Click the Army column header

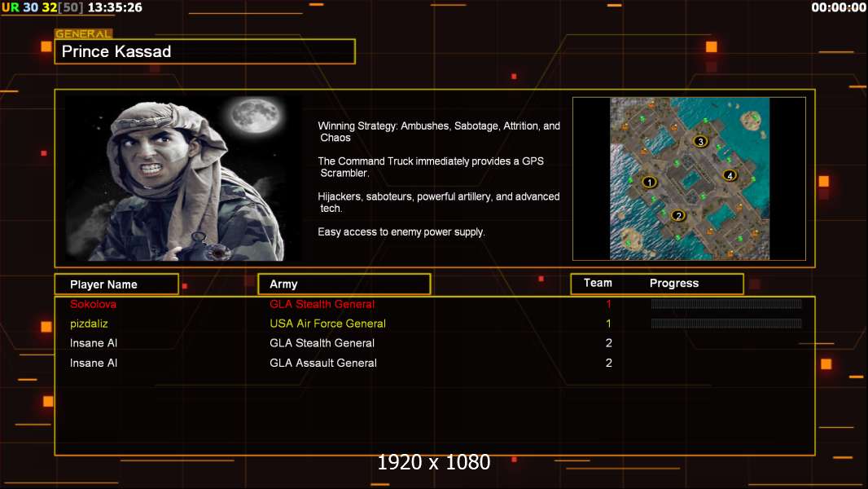tap(344, 284)
